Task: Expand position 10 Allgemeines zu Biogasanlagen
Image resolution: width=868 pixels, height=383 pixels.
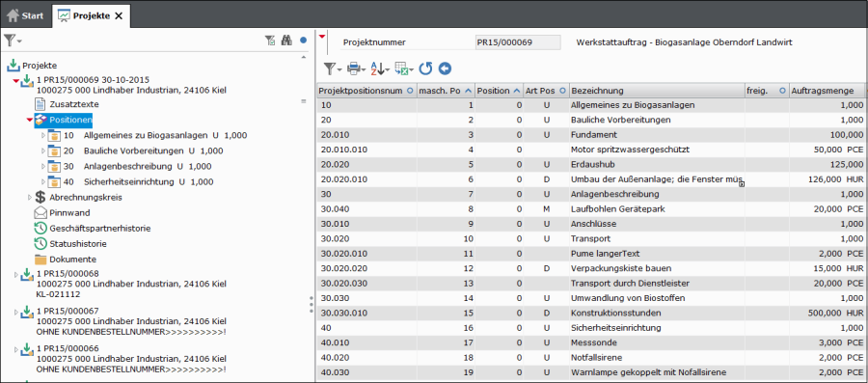Action: (43, 136)
